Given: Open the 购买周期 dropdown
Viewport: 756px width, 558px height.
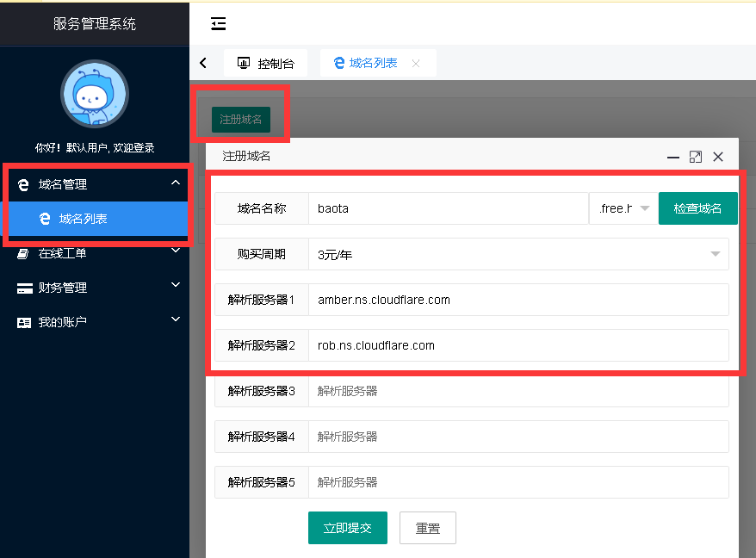Looking at the screenshot, I should click(x=518, y=254).
